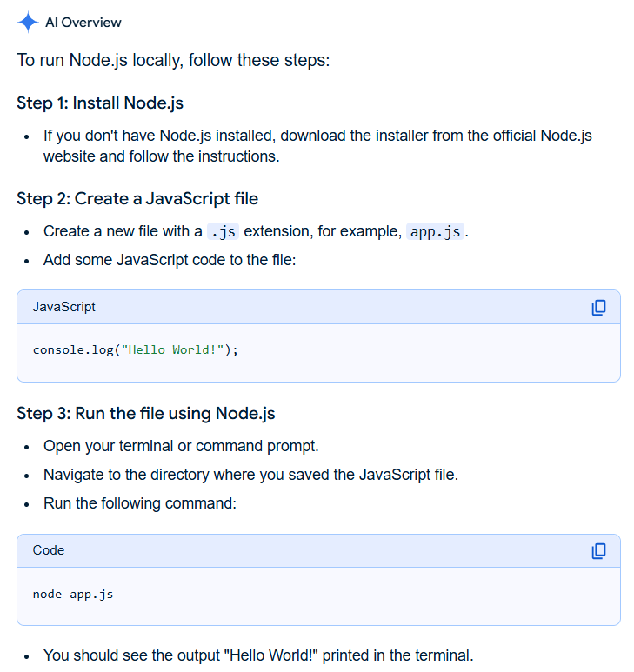Copy the node app.js command
This screenshot has width=634, height=672.
point(598,551)
